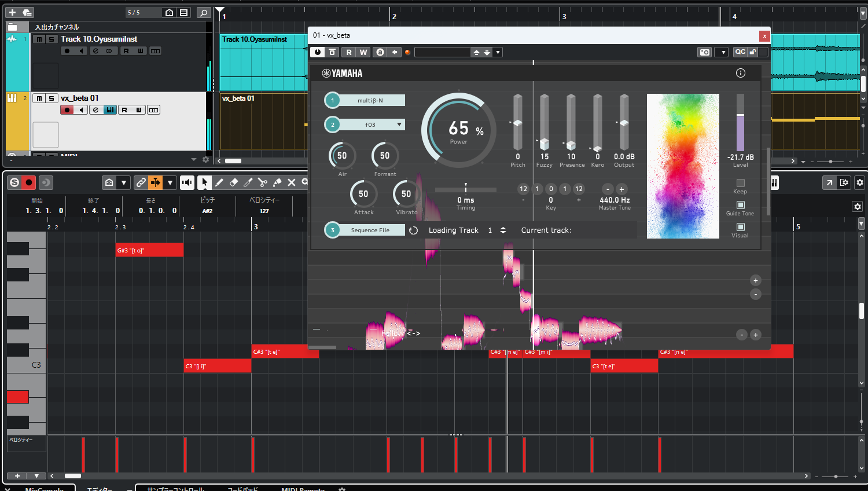Open the track visibility filter house icon
This screenshot has height=491, width=868.
(x=170, y=12)
